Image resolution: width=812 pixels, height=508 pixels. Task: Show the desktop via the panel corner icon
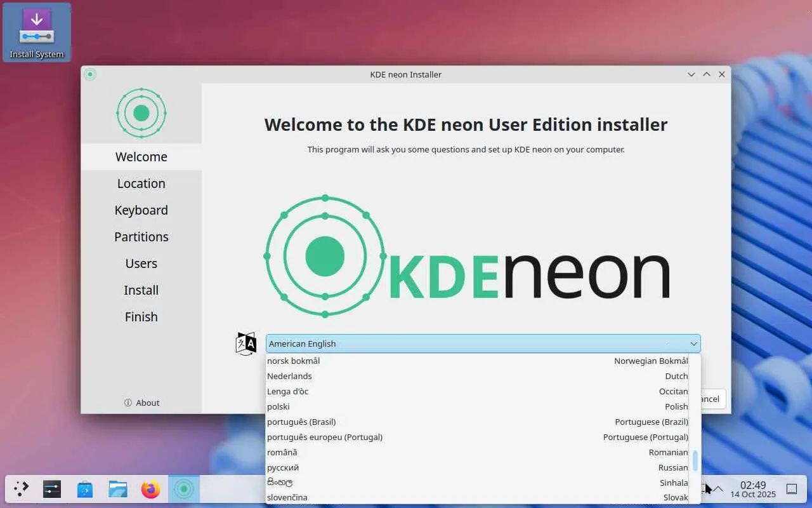[x=792, y=489]
